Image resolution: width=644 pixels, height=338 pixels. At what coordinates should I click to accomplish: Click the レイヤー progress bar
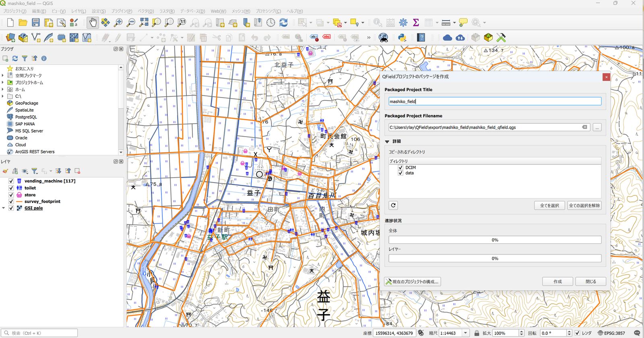(495, 259)
